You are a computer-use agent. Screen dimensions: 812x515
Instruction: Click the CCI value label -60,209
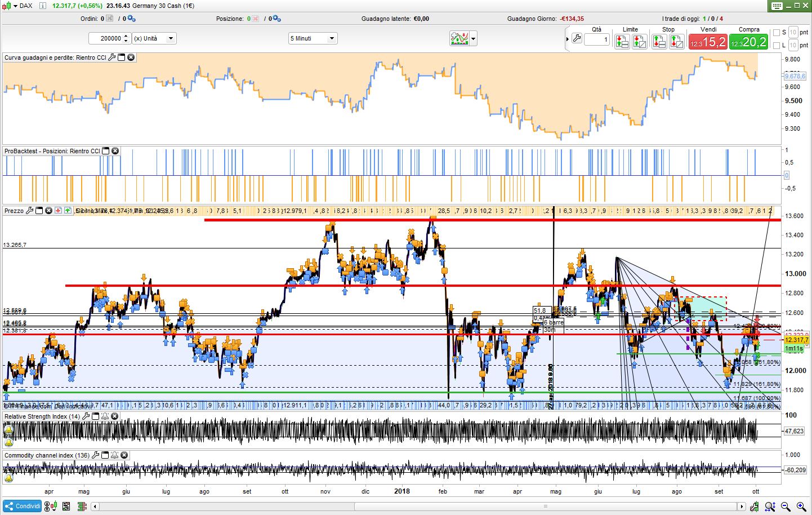tap(795, 469)
